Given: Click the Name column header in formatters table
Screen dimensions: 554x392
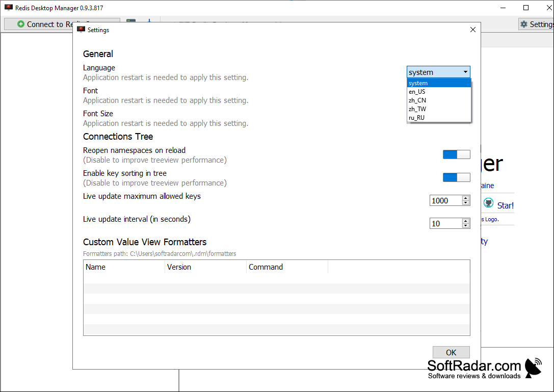Looking at the screenshot, I should pyautogui.click(x=124, y=267).
